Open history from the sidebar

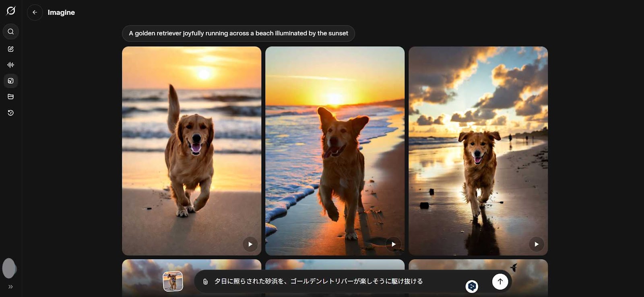tap(11, 113)
